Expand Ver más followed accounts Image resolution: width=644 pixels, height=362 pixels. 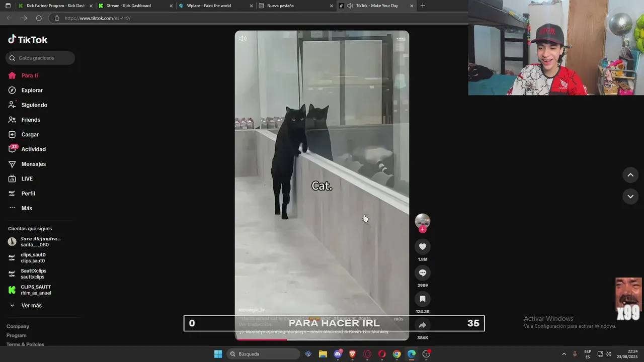click(25, 306)
